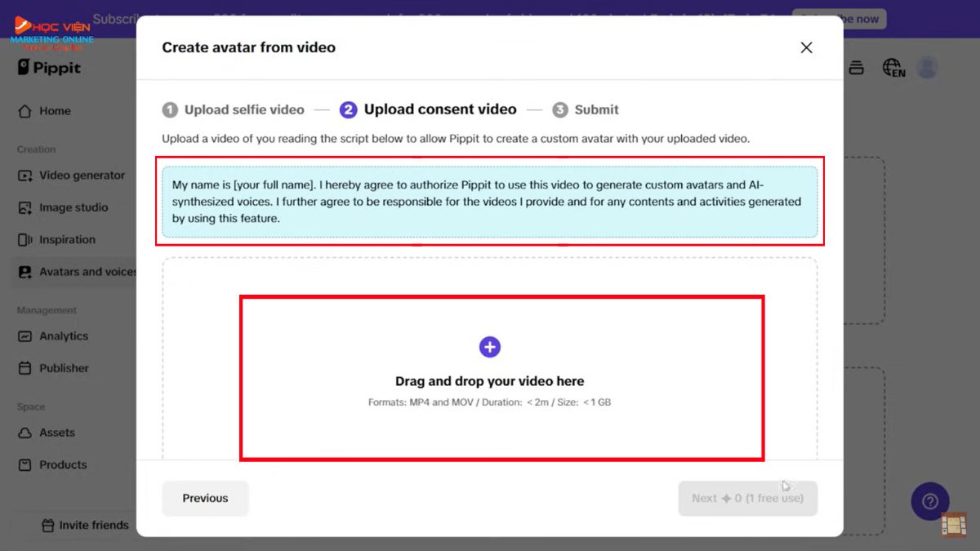Click Subscribe now in top banner

click(x=839, y=19)
